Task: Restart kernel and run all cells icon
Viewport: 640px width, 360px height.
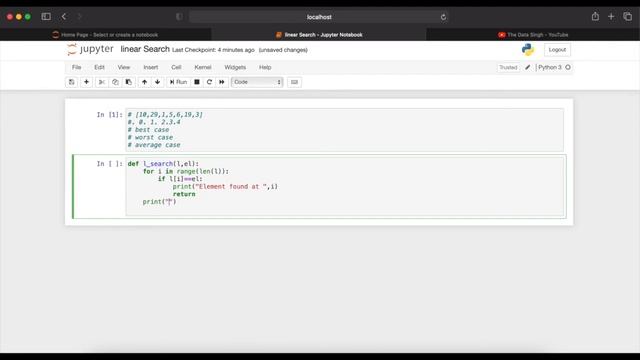Action: point(222,82)
